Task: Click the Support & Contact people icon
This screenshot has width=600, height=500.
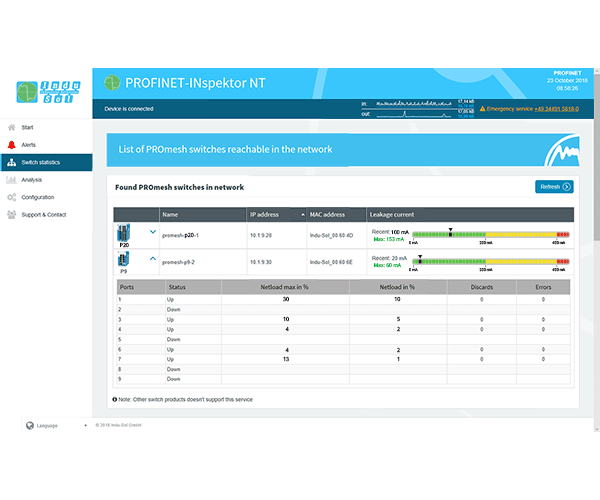Action: coord(11,215)
